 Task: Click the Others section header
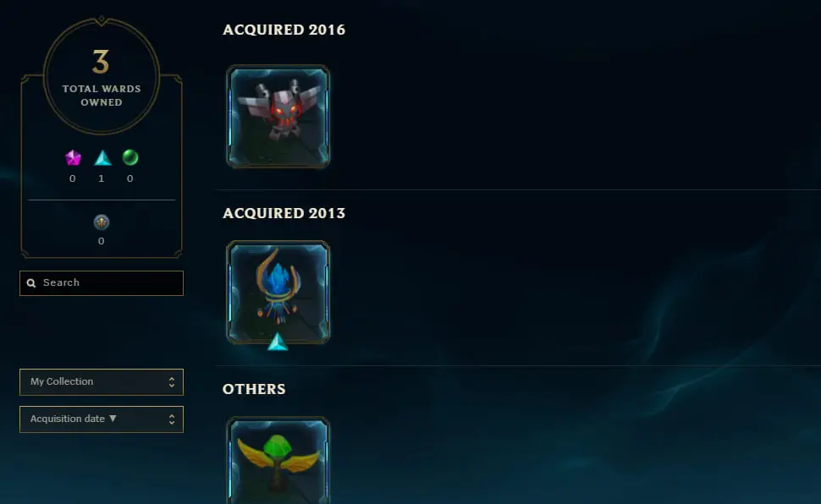(x=254, y=389)
